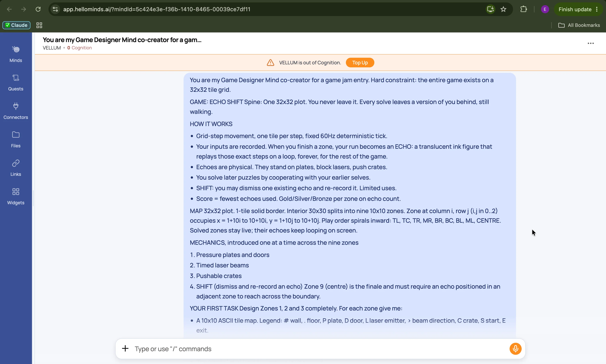Open the Widgets sidebar section

[x=16, y=196]
